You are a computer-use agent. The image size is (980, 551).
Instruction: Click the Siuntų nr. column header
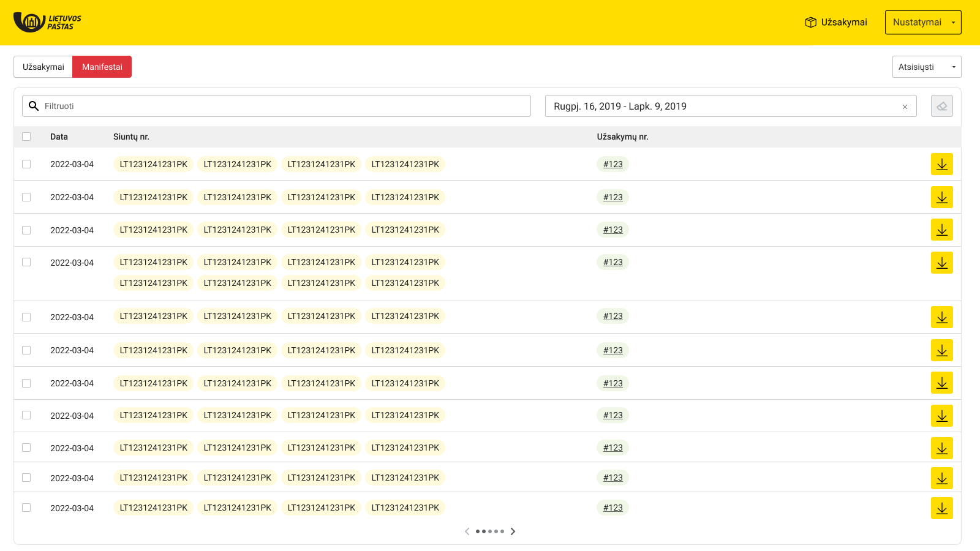(x=131, y=137)
